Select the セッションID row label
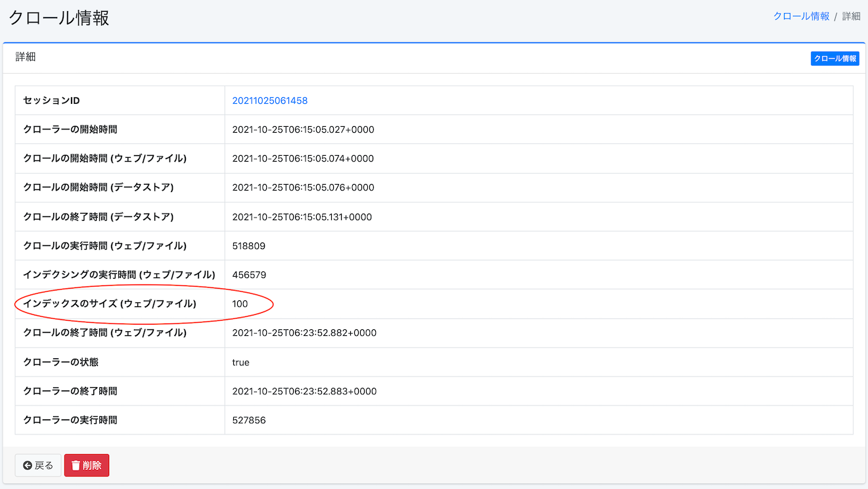868x489 pixels. (51, 101)
